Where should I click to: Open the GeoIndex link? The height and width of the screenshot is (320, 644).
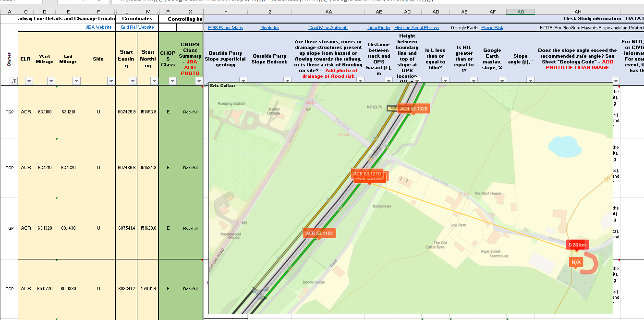click(270, 28)
